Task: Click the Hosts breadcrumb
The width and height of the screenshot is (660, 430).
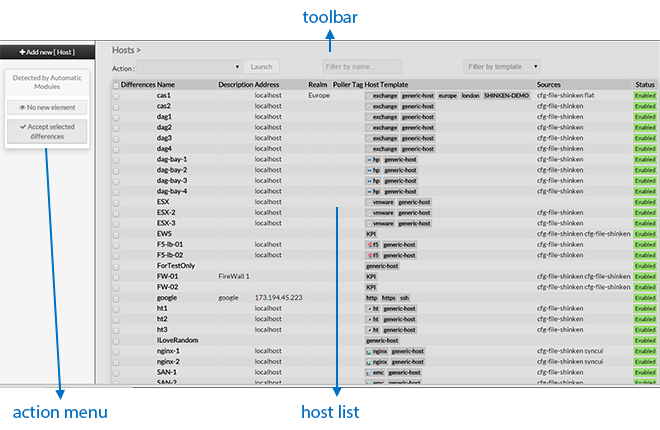Action: (x=123, y=49)
